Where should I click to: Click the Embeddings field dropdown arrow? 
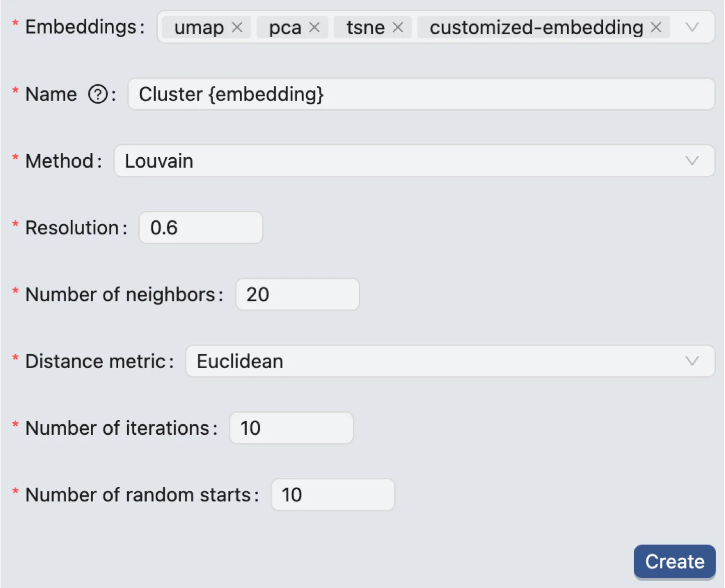pos(693,28)
